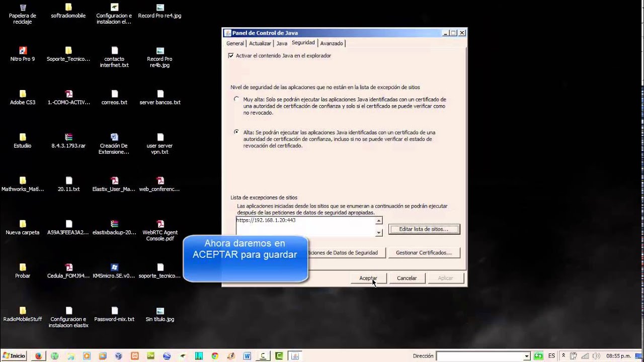The width and height of the screenshot is (644, 362).
Task: Open Editar lista de sitios
Action: click(424, 229)
